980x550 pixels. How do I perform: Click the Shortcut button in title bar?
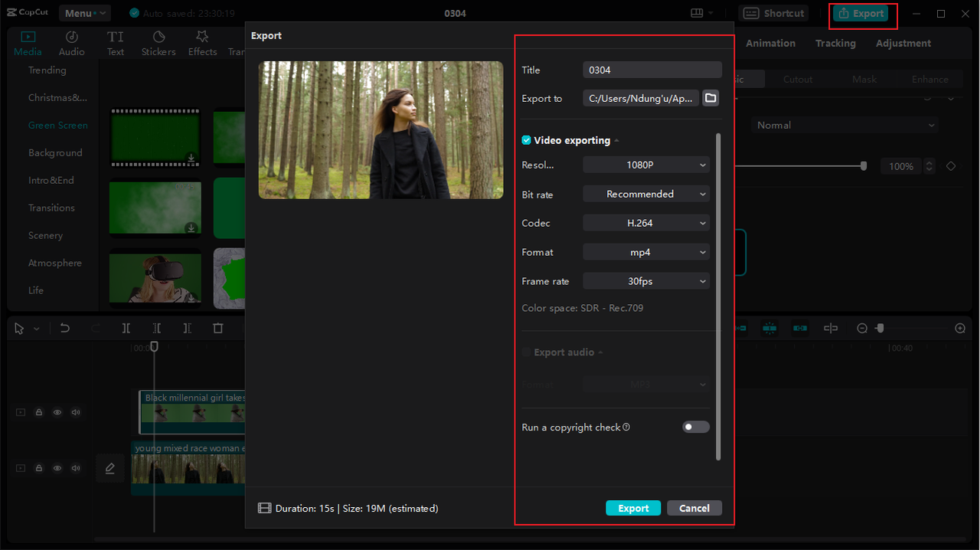(775, 13)
